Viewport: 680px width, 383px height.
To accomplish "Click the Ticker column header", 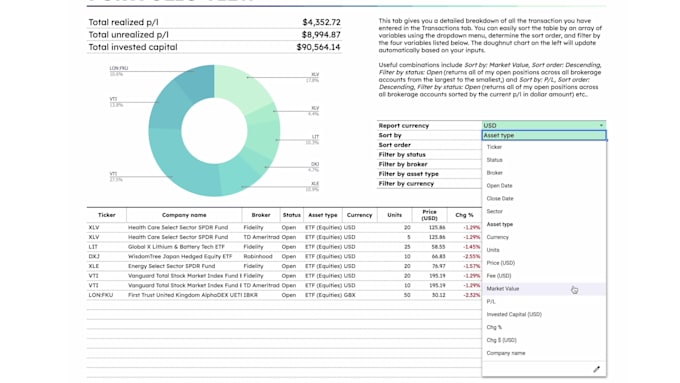I will pyautogui.click(x=107, y=215).
